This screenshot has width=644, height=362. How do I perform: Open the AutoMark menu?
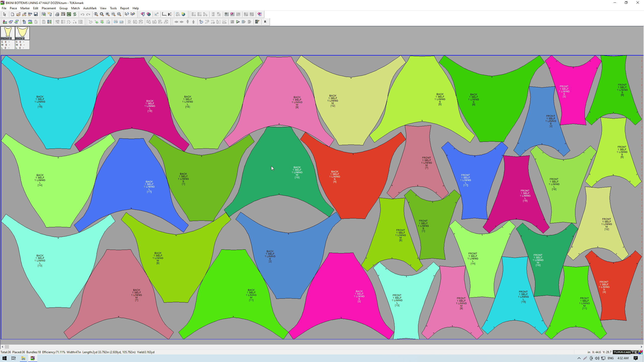coord(90,8)
